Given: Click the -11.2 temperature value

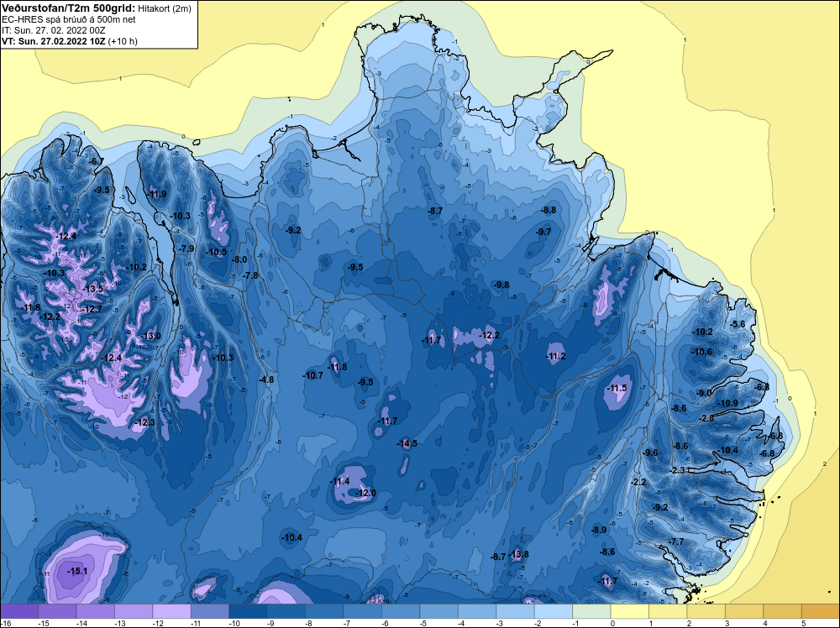Looking at the screenshot, I should click(x=555, y=357).
